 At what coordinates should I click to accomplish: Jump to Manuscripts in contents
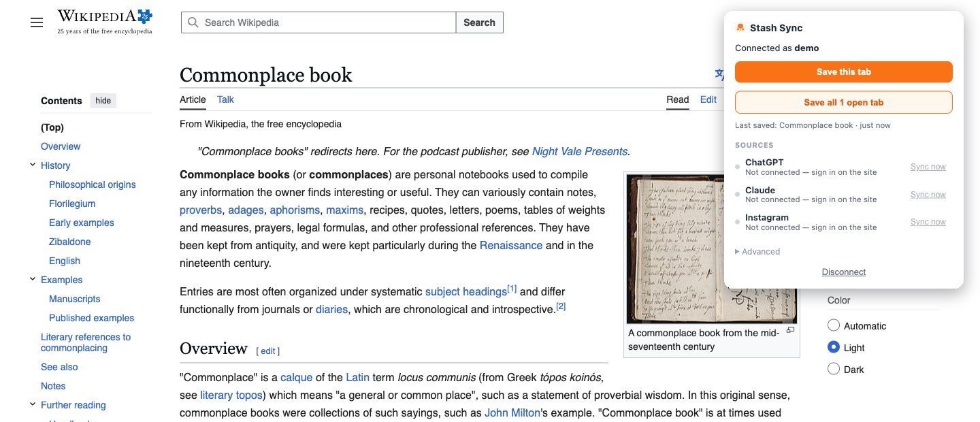pyautogui.click(x=75, y=299)
